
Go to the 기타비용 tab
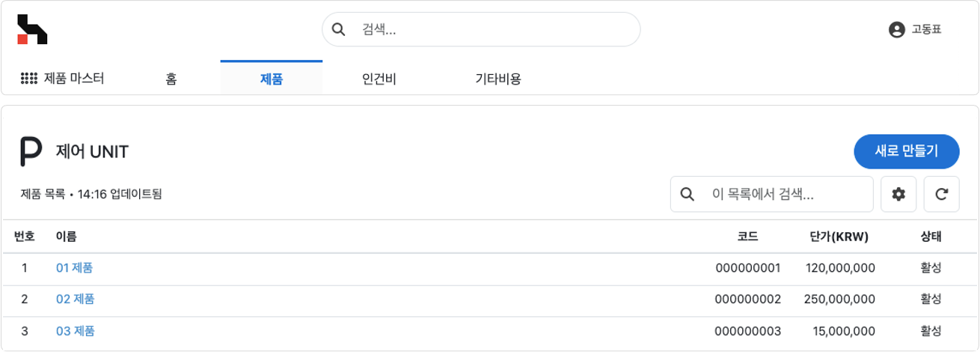498,79
